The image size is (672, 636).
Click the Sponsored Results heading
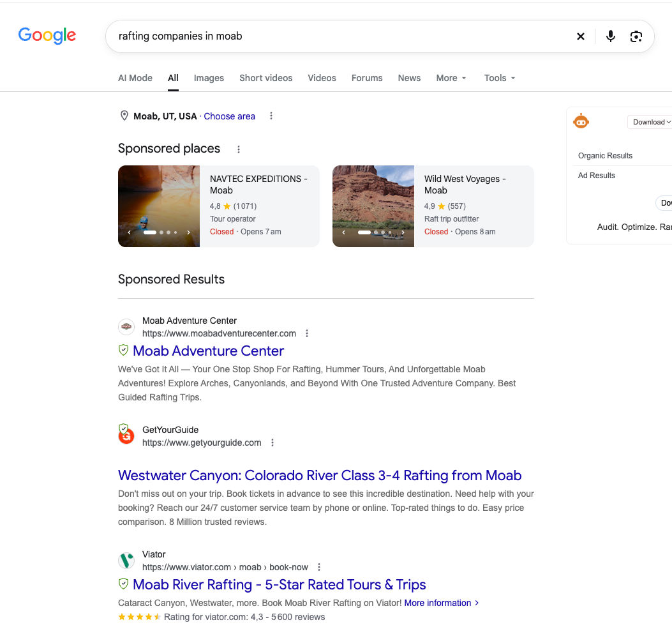pos(172,279)
